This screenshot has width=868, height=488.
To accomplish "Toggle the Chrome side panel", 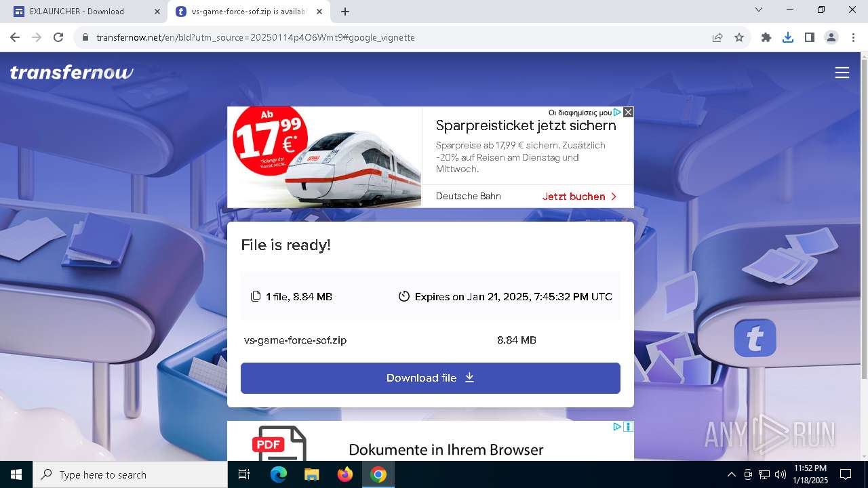I will pyautogui.click(x=810, y=37).
